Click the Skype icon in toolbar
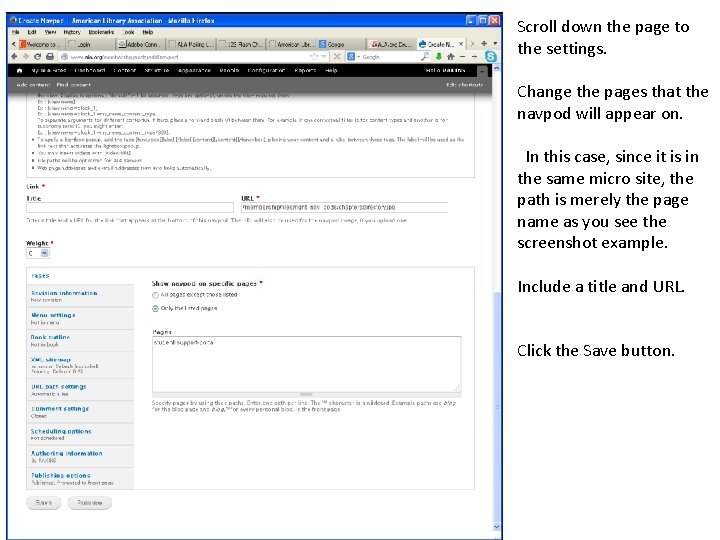 490,56
